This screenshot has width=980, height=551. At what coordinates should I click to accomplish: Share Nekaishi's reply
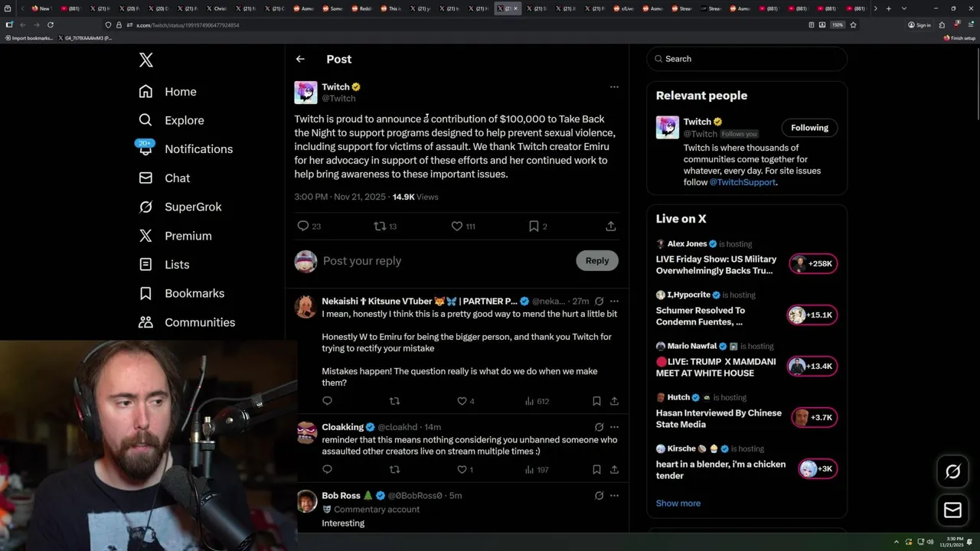point(614,401)
